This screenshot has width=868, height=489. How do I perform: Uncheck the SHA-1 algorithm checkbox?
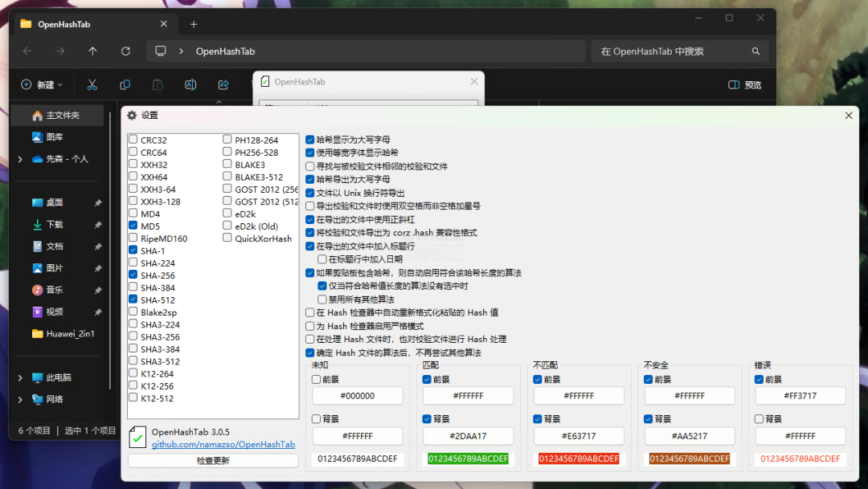tap(133, 250)
